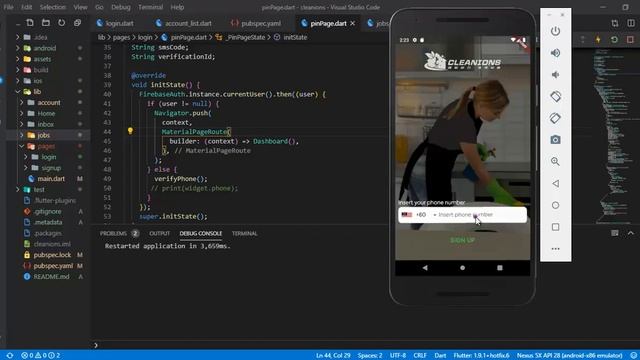The width and height of the screenshot is (640, 360).
Task: Open emulator extended controls (three dots)
Action: click(x=555, y=249)
